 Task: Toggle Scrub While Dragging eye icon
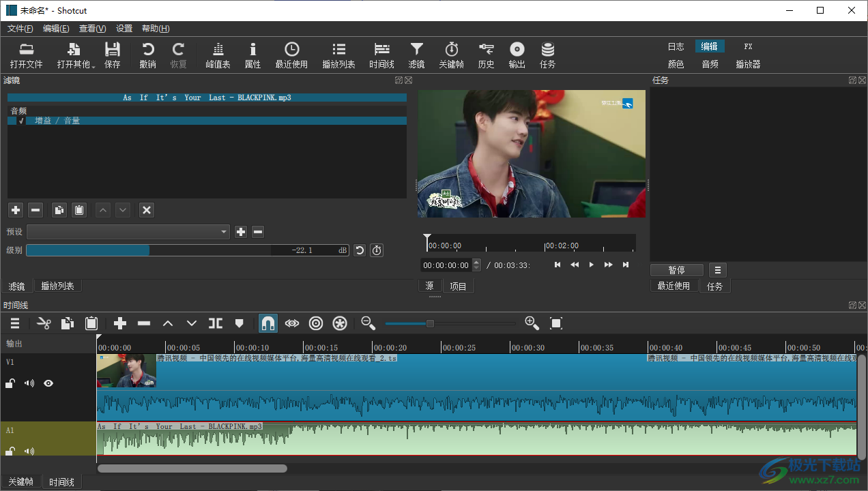(x=292, y=323)
